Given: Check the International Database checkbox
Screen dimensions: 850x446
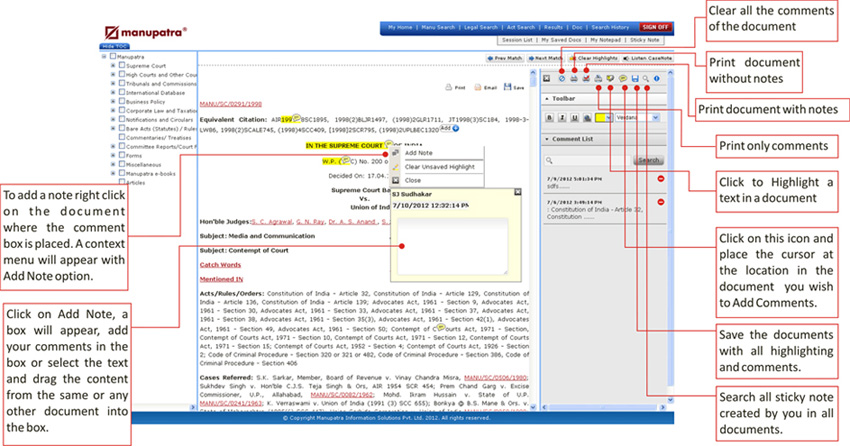Looking at the screenshot, I should pyautogui.click(x=122, y=92).
